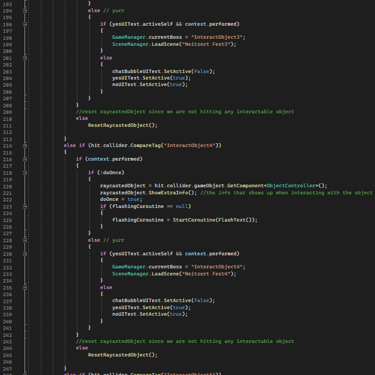Click SceneManager on line 233
375x375 pixels.
[x=130, y=274]
